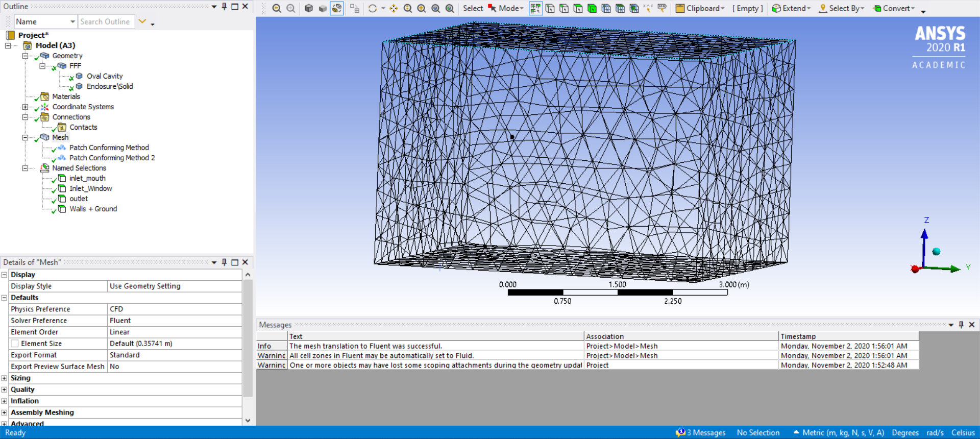
Task: Pin the Details of Mesh panel
Action: 224,262
